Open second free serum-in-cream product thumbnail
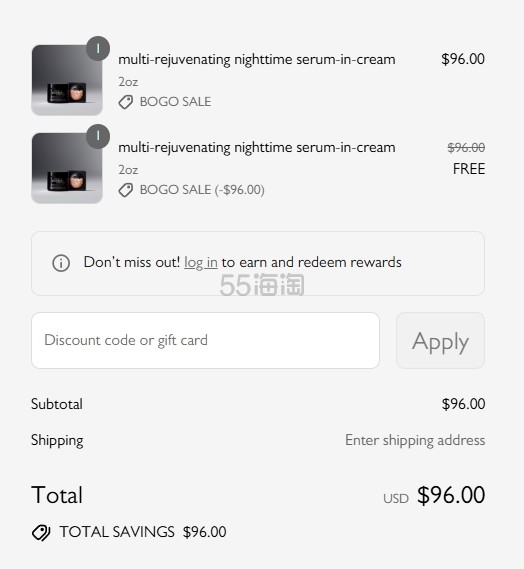 pyautogui.click(x=67, y=168)
